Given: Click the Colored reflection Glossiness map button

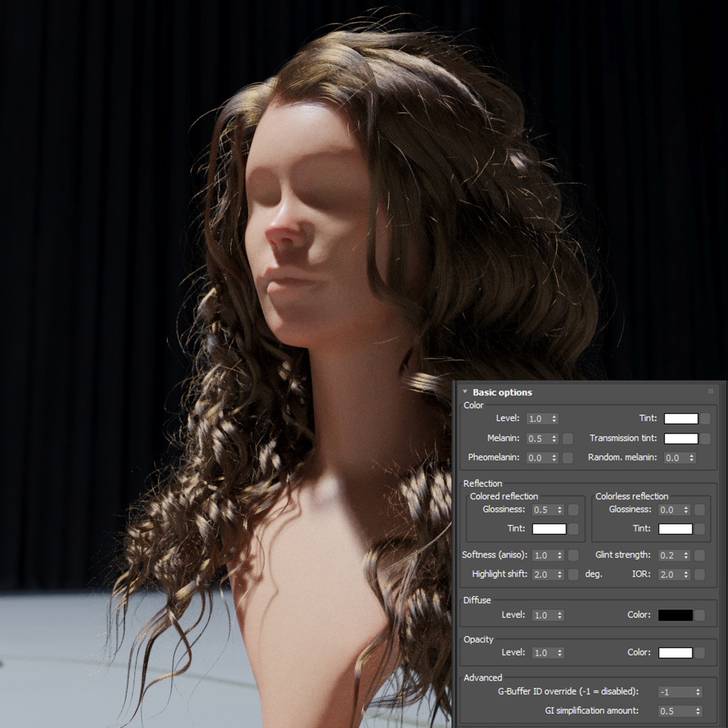Looking at the screenshot, I should [574, 509].
